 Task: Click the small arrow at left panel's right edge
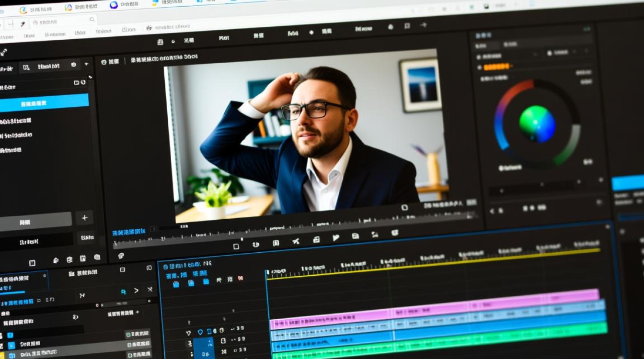[x=90, y=77]
